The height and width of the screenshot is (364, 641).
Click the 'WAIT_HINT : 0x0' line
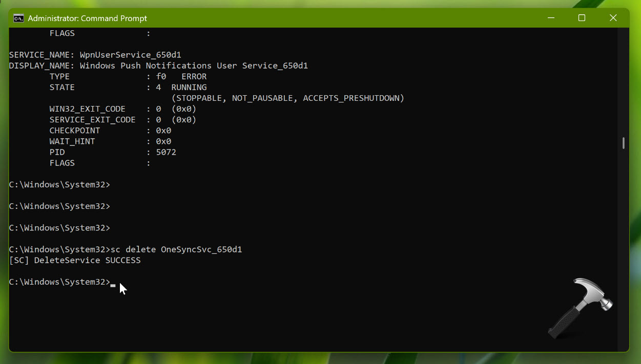click(x=110, y=141)
